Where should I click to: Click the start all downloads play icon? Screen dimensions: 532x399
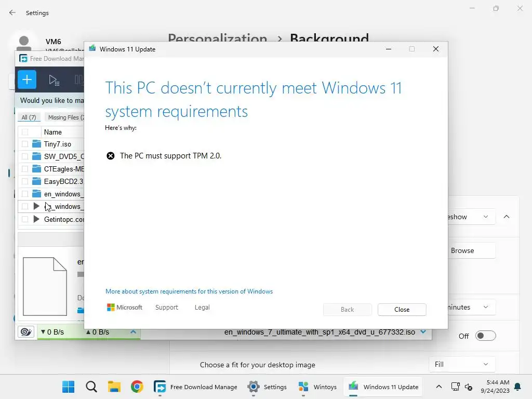pos(54,80)
